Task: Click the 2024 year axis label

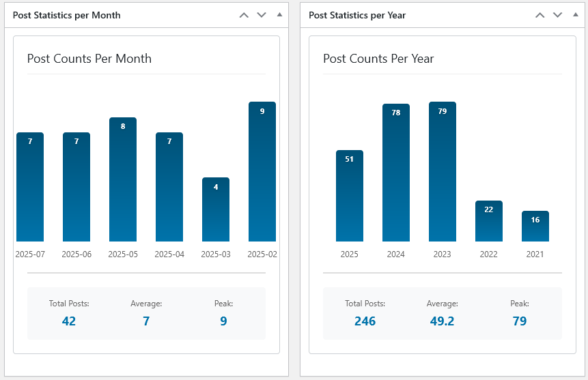Action: pyautogui.click(x=396, y=254)
